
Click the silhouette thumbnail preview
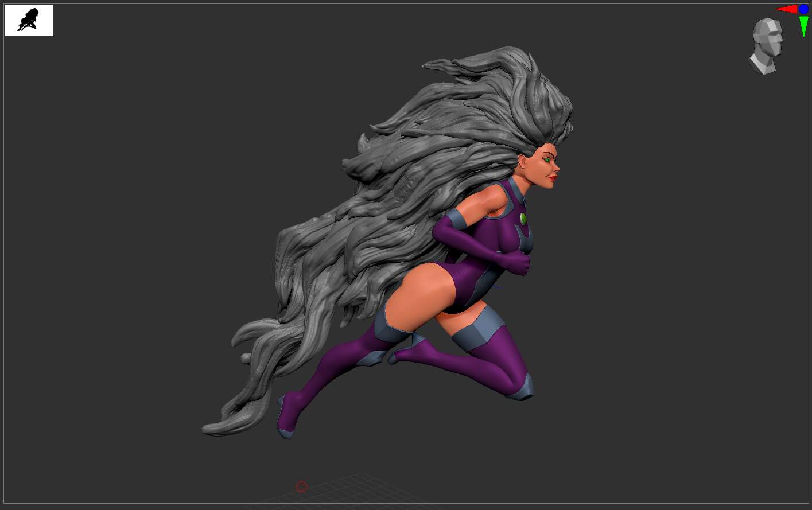click(x=29, y=20)
